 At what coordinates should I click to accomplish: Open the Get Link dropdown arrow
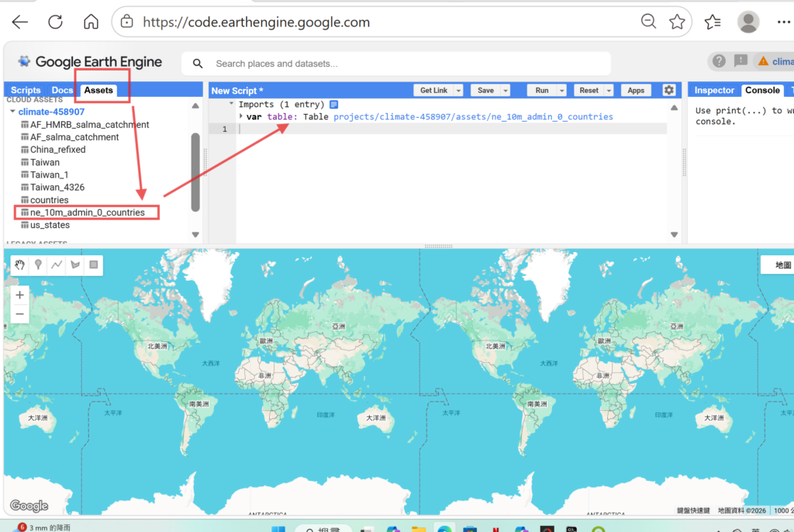[458, 91]
